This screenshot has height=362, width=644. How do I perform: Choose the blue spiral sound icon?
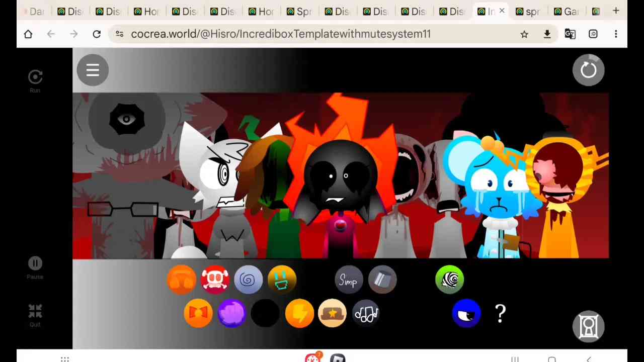click(248, 280)
